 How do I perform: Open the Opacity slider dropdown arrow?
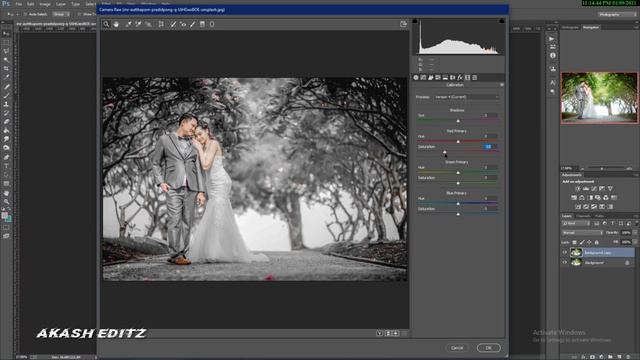(x=635, y=233)
